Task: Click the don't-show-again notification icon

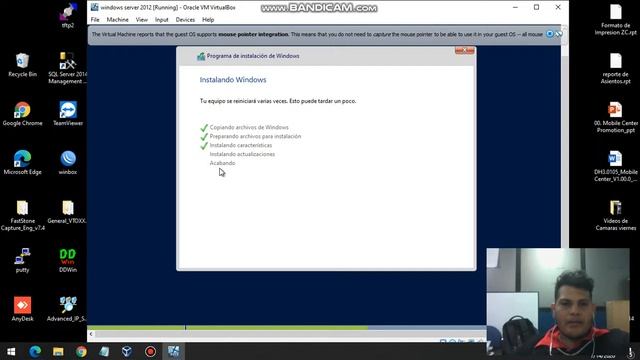Action: tap(559, 34)
